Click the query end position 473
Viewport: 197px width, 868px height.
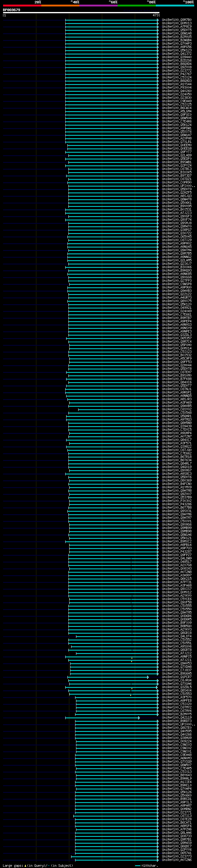(155, 15)
